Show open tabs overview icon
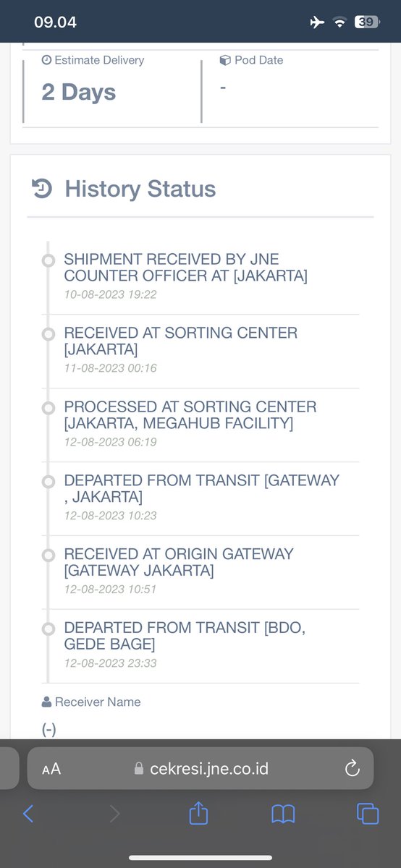Screen dimensions: 401x868 point(368,814)
